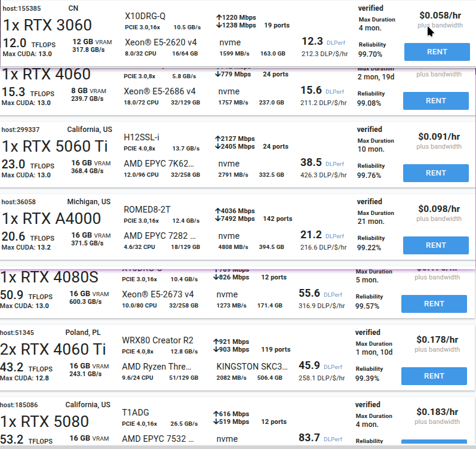The width and height of the screenshot is (476, 449).
Task: Select host:36058 label
Action: coord(19,202)
